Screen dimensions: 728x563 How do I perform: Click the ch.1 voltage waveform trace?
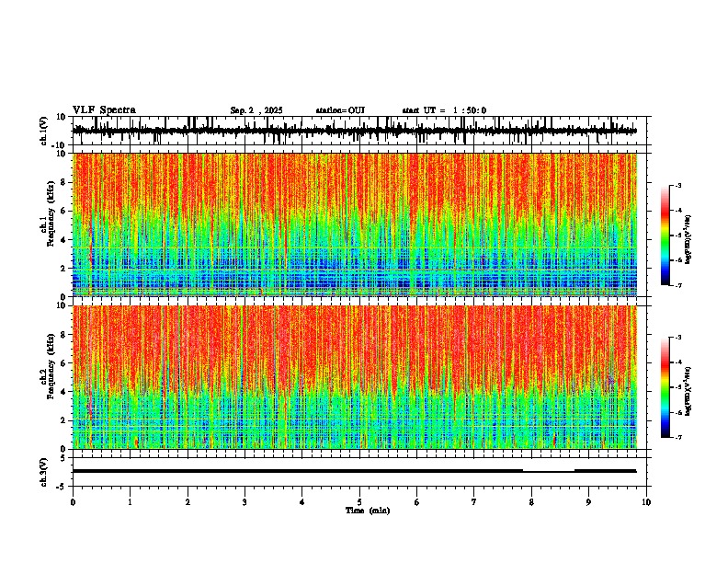pos(354,131)
